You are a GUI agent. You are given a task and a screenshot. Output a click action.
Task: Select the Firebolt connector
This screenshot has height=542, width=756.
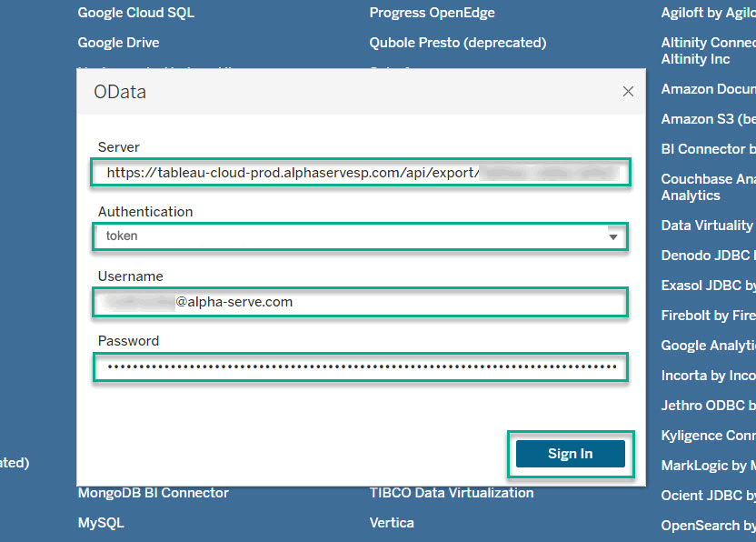coord(708,315)
